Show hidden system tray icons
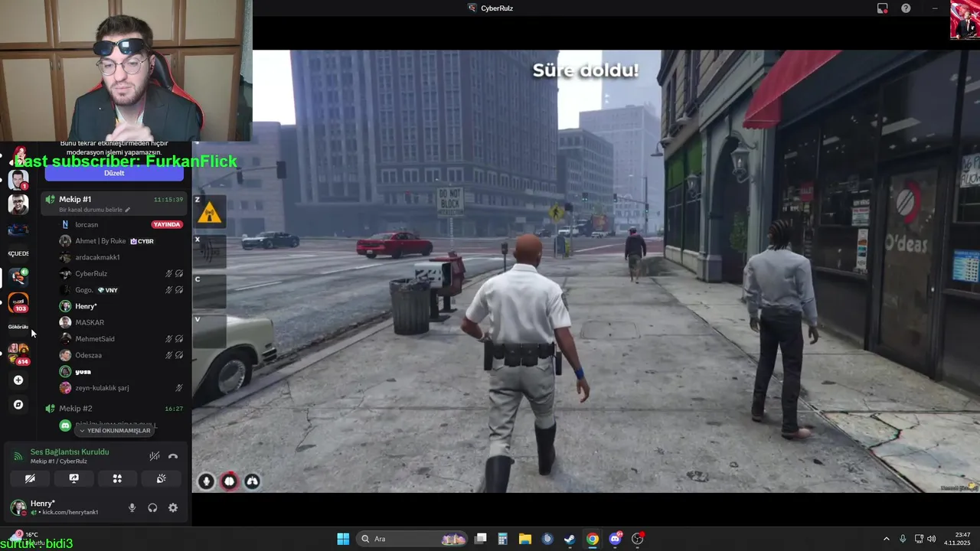The image size is (980, 551). [887, 539]
